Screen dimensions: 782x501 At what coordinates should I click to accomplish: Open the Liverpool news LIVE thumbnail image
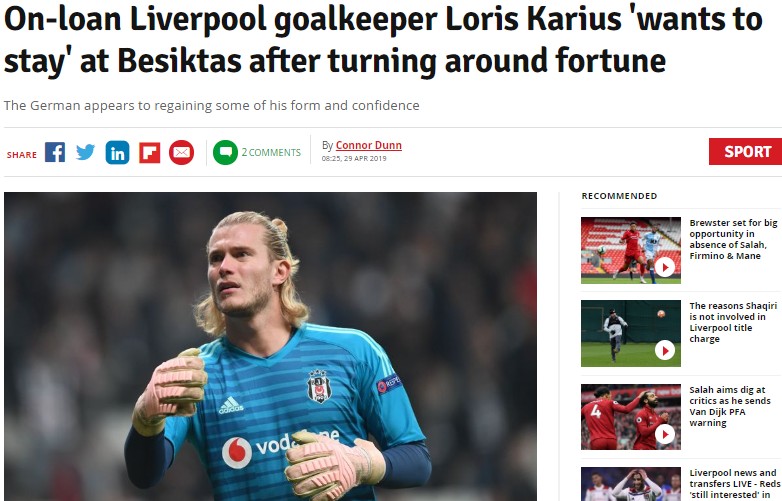tap(630, 484)
